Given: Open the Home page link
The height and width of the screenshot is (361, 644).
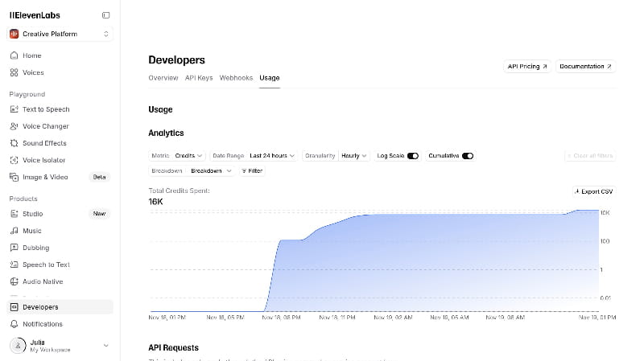Looking at the screenshot, I should pyautogui.click(x=60, y=55).
